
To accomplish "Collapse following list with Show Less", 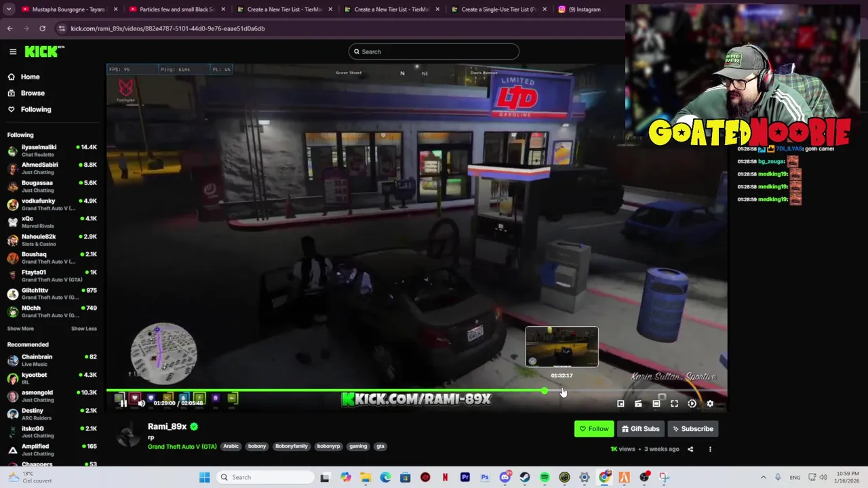I will pos(84,329).
